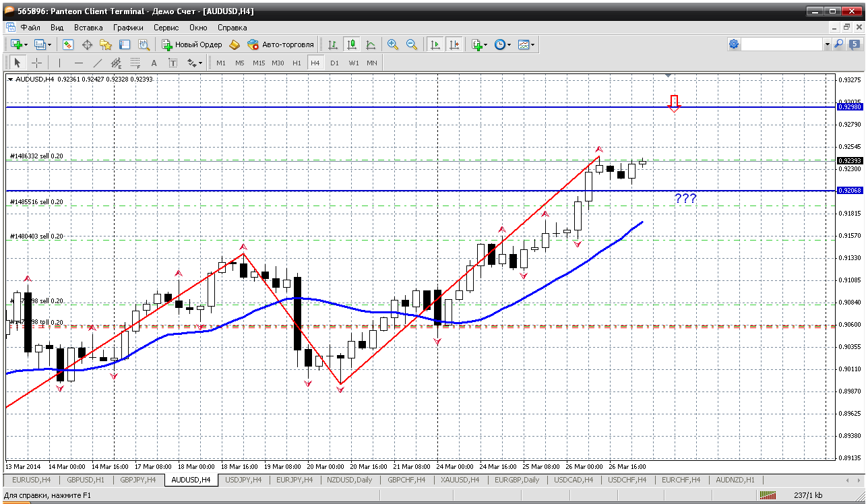Open MetaEditor yellow book icon
868x504 pixels.
point(235,44)
